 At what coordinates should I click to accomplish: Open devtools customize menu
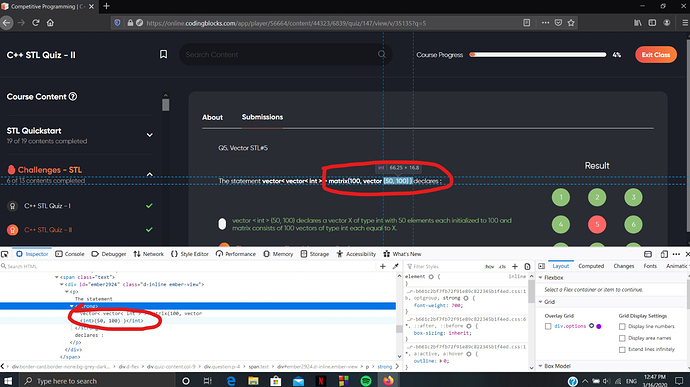[676, 254]
